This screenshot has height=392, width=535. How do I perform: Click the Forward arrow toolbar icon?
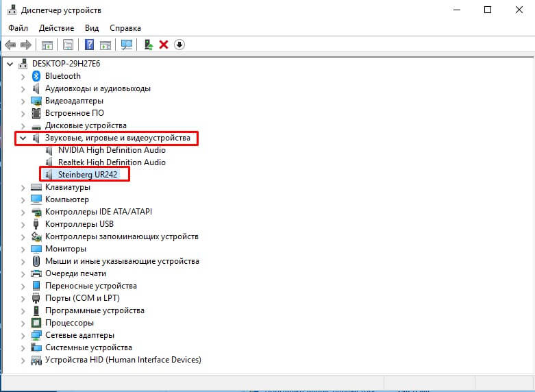26,45
